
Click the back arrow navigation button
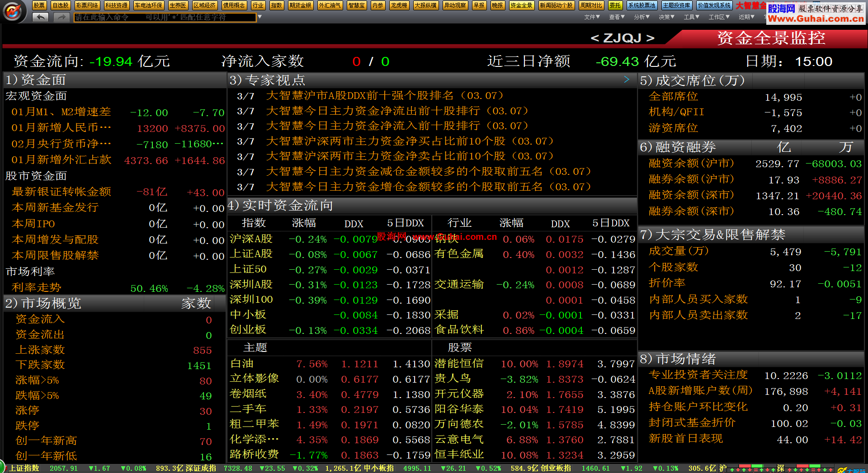click(41, 17)
